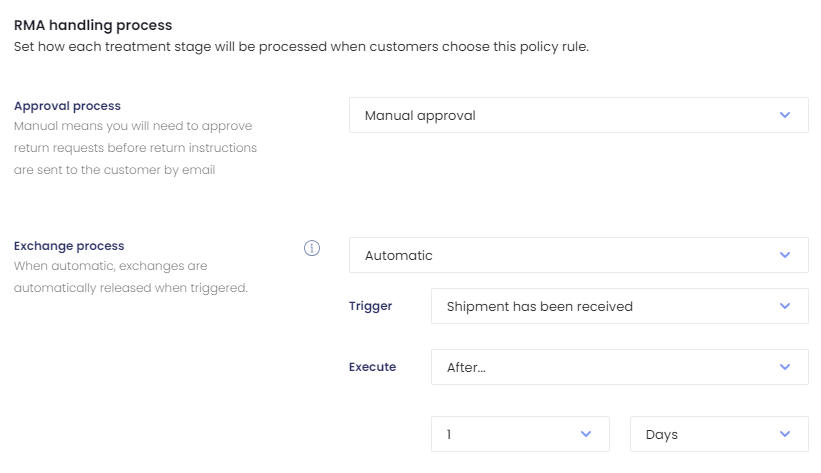Click the automatic exchanges description text
The image size is (821, 473).
coord(130,277)
